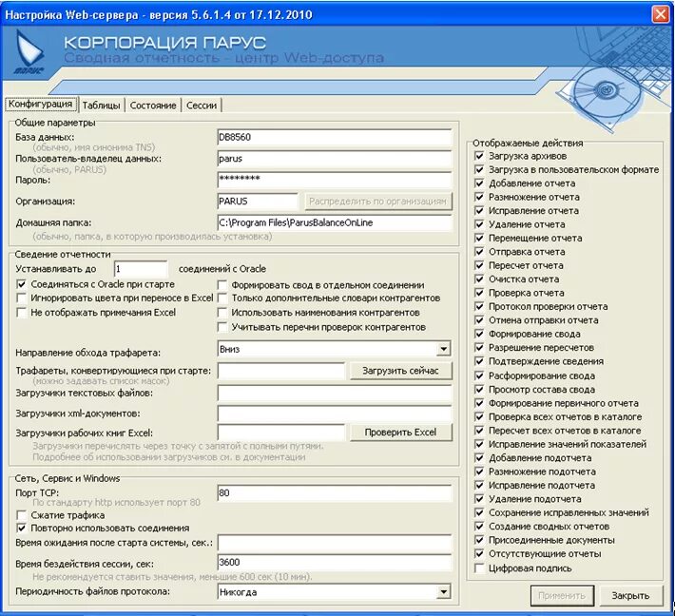This screenshot has width=675, height=616.
Task: Click the Домашняя папка path field
Action: point(335,223)
